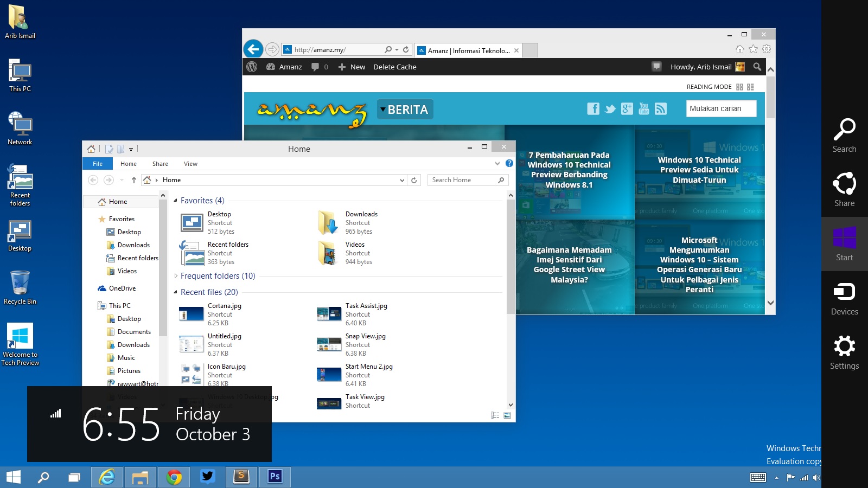Toggle Amanz reading mode grid view

click(739, 87)
